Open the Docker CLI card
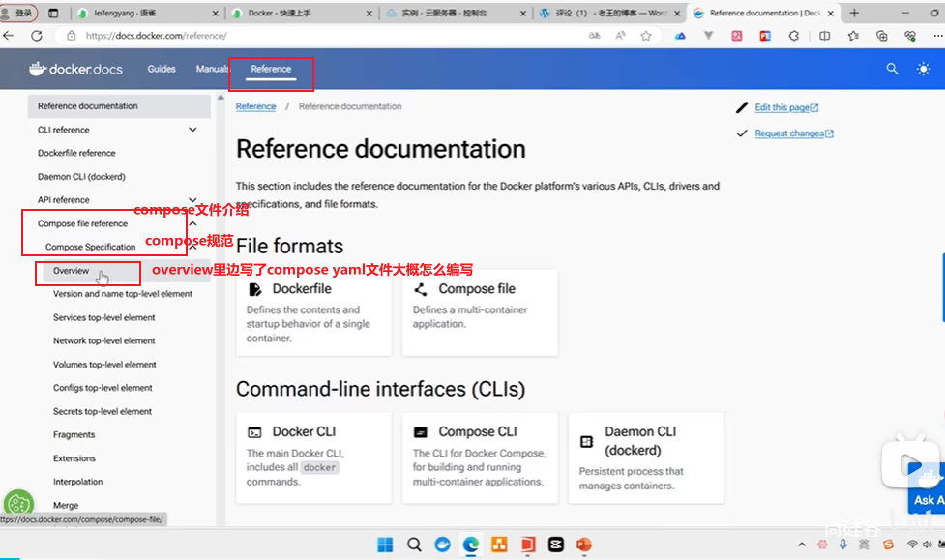945x560 pixels. click(314, 458)
